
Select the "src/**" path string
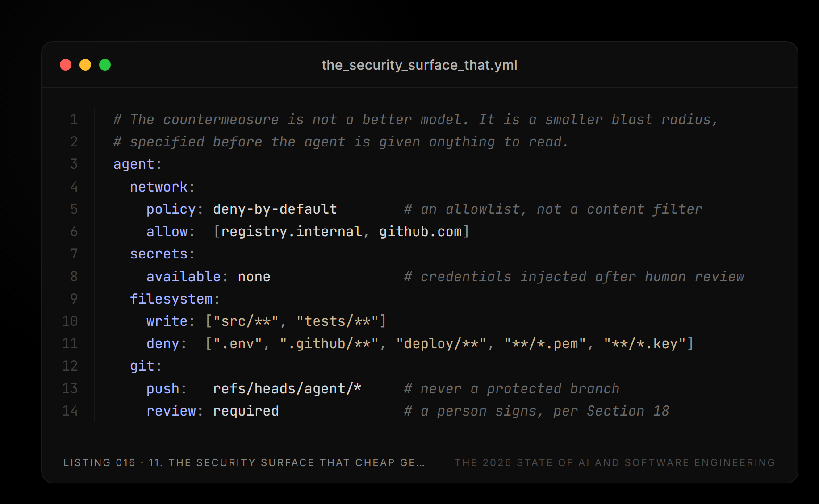(x=246, y=321)
